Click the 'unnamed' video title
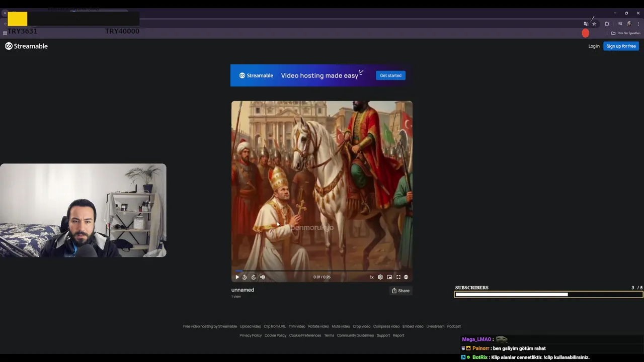This screenshot has width=644, height=362. 243,290
